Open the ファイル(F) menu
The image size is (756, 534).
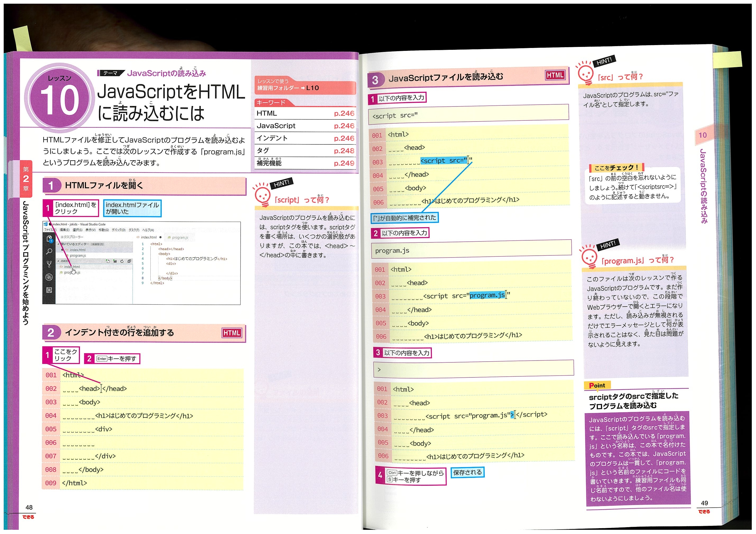50,230
